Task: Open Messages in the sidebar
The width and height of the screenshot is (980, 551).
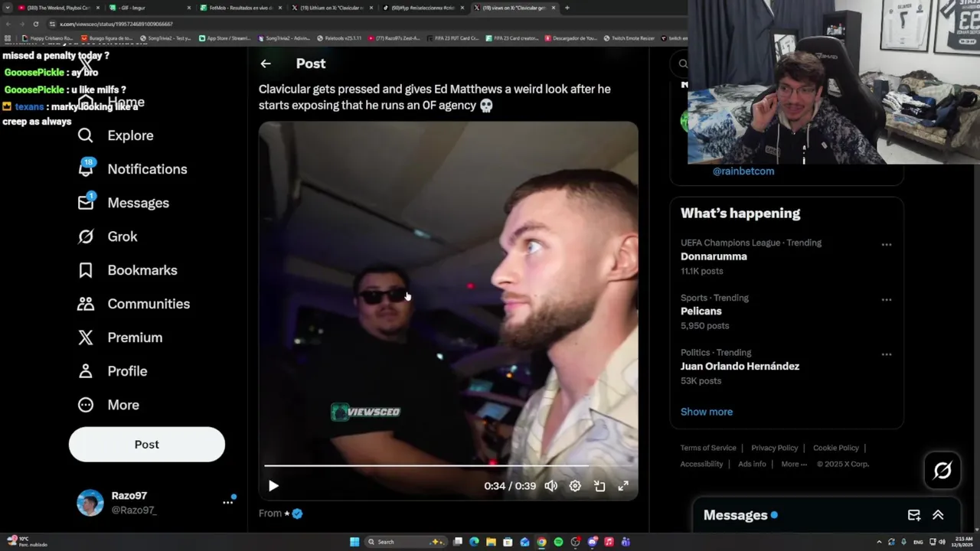Action: click(x=123, y=203)
